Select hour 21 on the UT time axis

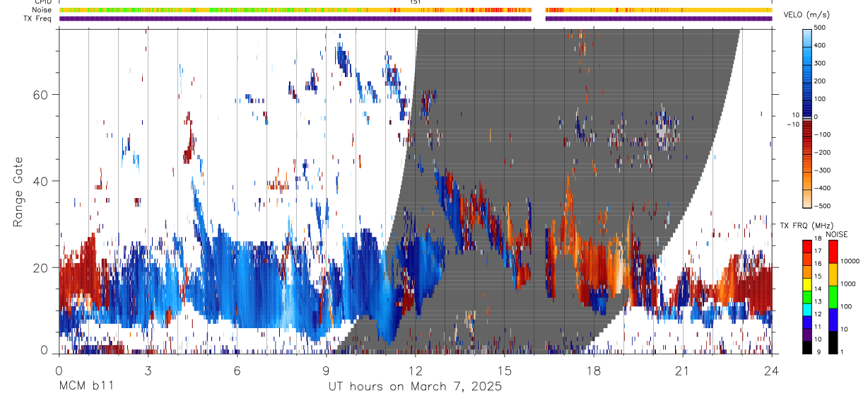click(x=682, y=370)
